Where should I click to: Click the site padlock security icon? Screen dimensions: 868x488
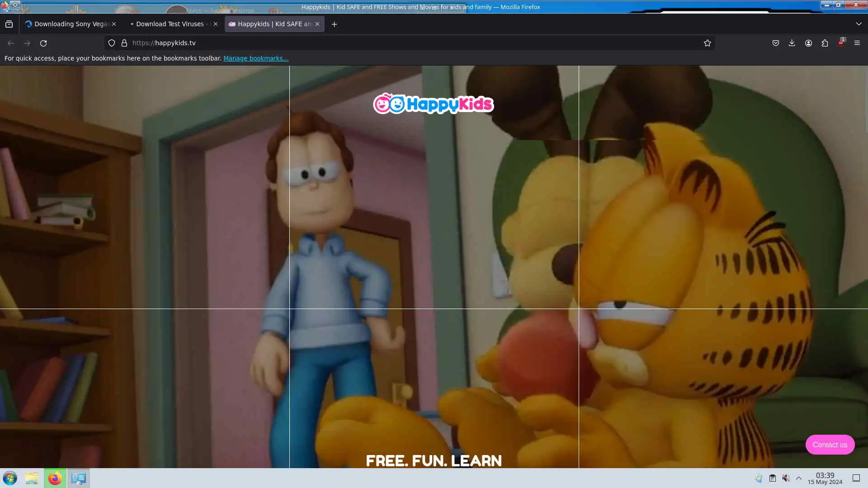[124, 43]
